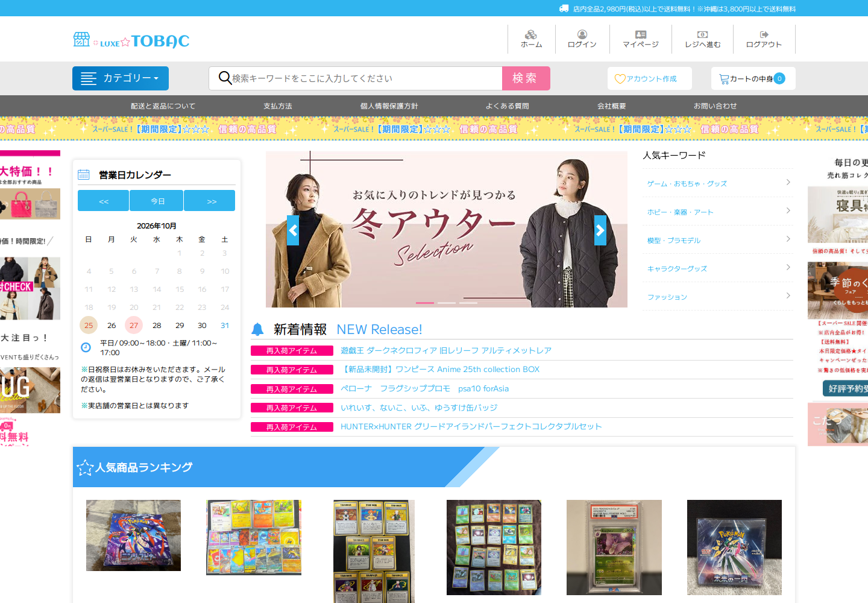Open ワンピース Anime 25th collection BOX link
868x603 pixels.
point(441,370)
